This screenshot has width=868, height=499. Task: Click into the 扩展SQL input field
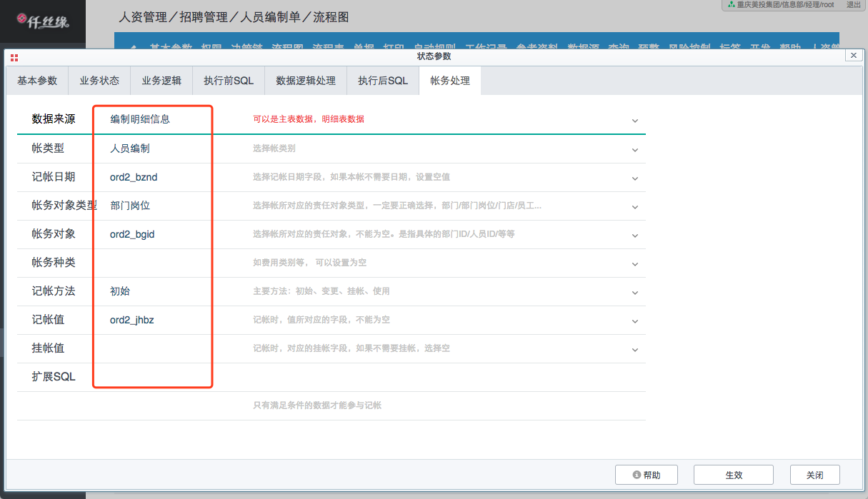click(x=357, y=377)
